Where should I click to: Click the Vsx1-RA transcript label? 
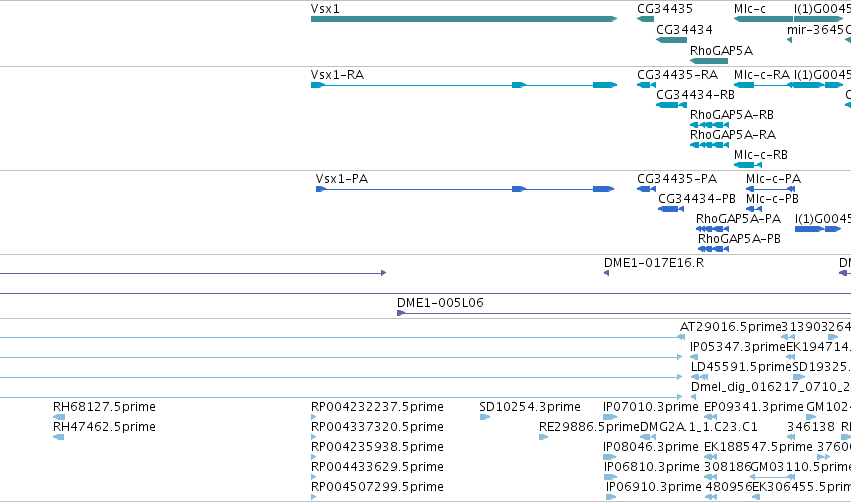[x=337, y=75]
